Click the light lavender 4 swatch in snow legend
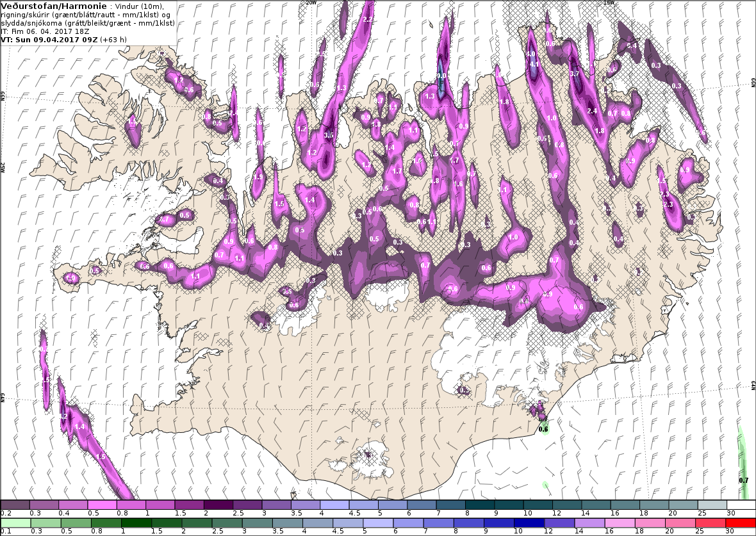The image size is (756, 536). 334,505
